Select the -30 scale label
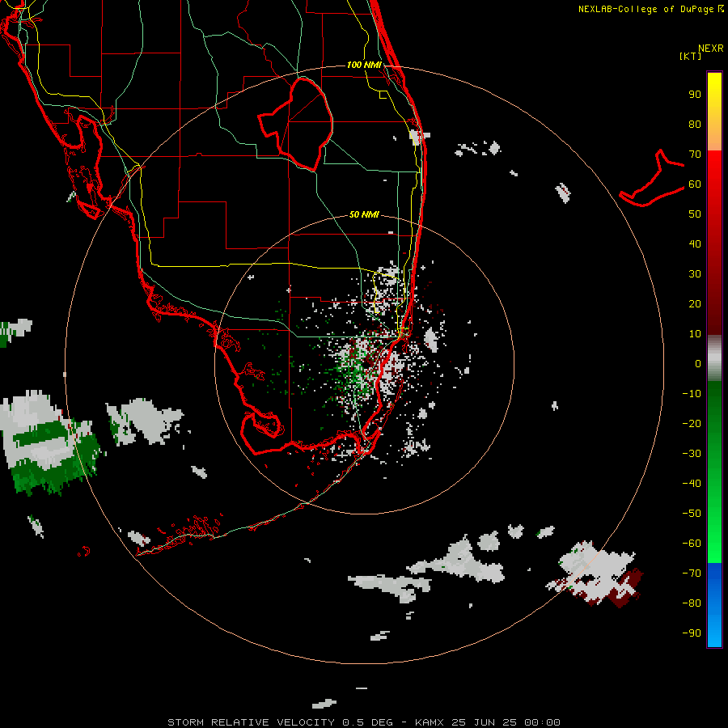 [x=692, y=454]
